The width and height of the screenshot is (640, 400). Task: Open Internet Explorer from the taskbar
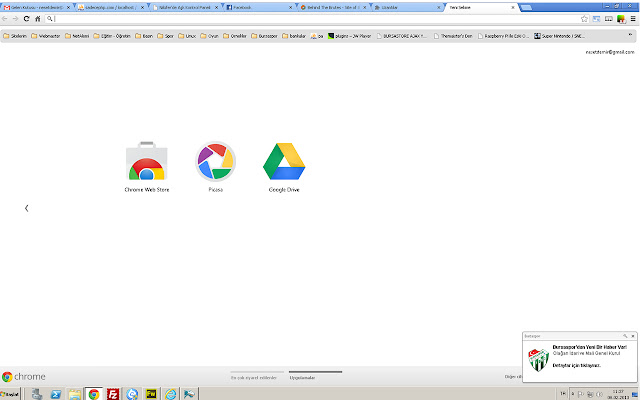coord(171,394)
